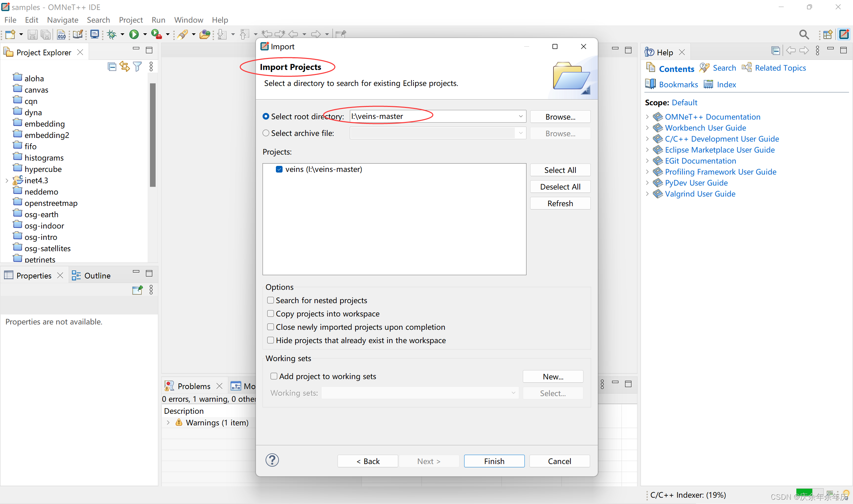Click the Debug bug icon in toolbar

click(111, 34)
